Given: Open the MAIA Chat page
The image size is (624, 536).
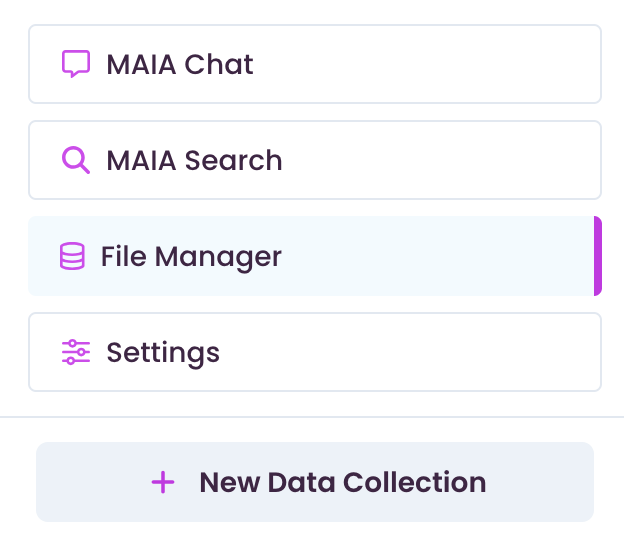Looking at the screenshot, I should (315, 64).
